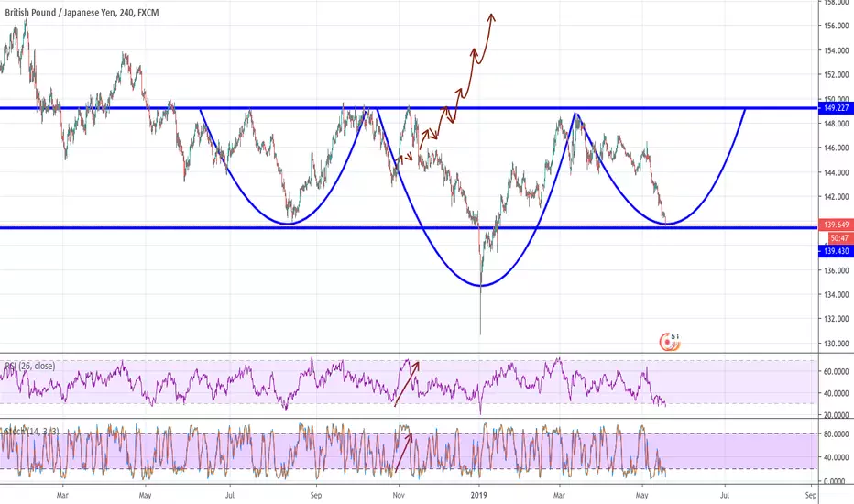Click the 132.000 price axis value

(836, 319)
